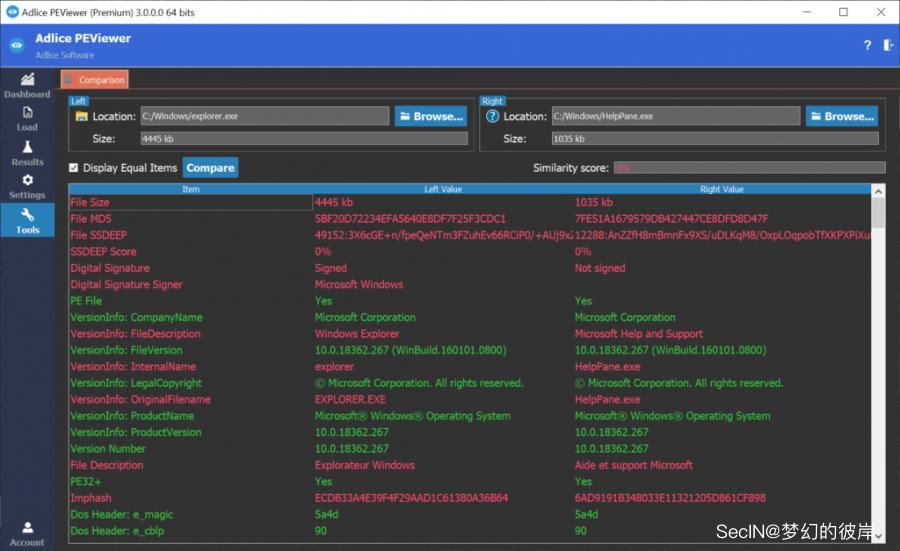Screen dimensions: 900x551
Task: Click the help question mark icon
Action: tap(867, 45)
